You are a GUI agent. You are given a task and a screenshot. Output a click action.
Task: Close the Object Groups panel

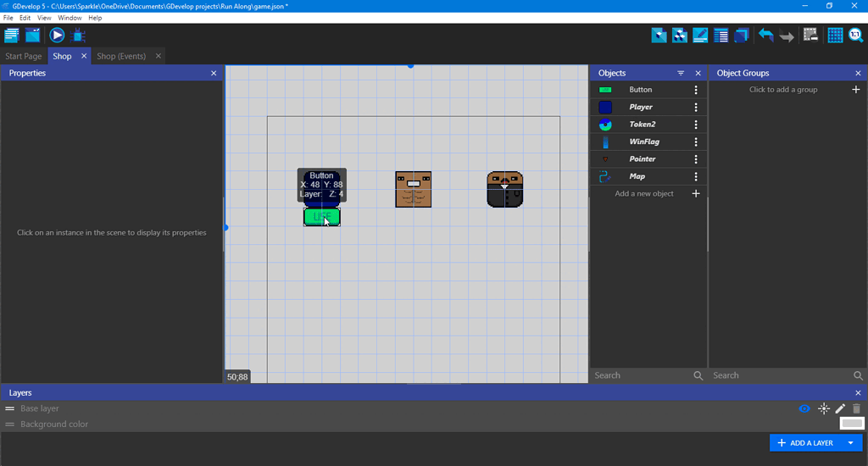coord(858,73)
